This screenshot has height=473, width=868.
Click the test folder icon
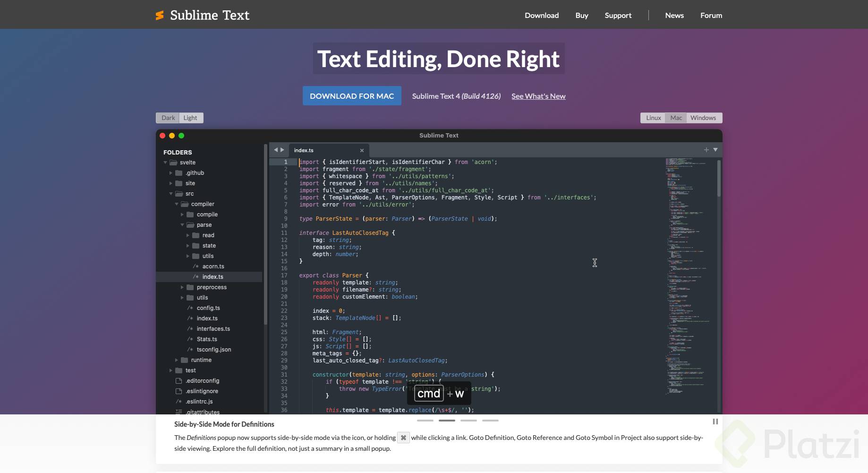[179, 370]
